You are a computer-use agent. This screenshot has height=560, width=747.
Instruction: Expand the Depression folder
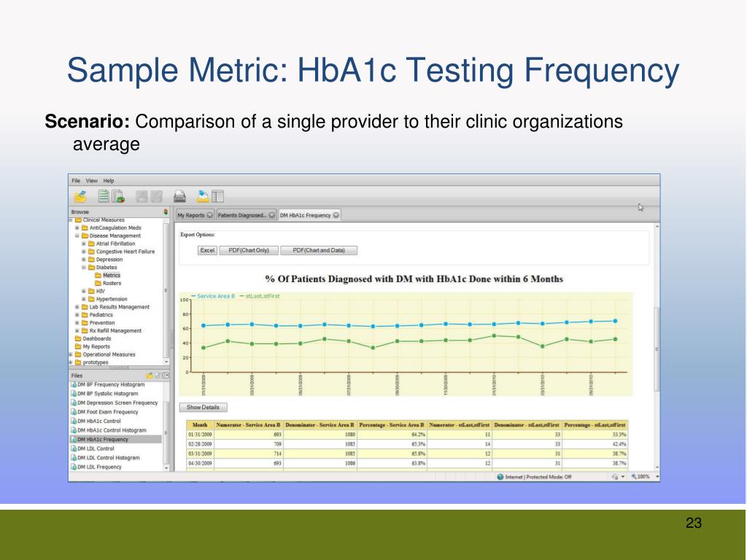point(84,260)
